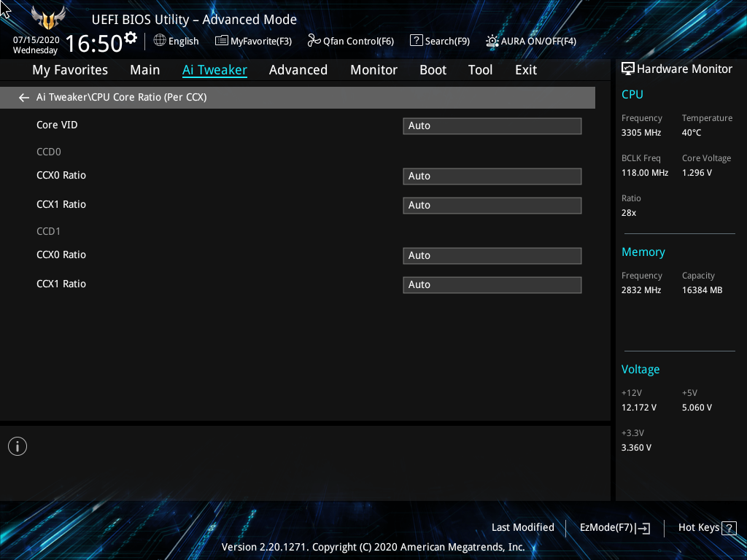Click +5V reading 5.060 V
Viewport: 747px width, 560px height.
(697, 408)
